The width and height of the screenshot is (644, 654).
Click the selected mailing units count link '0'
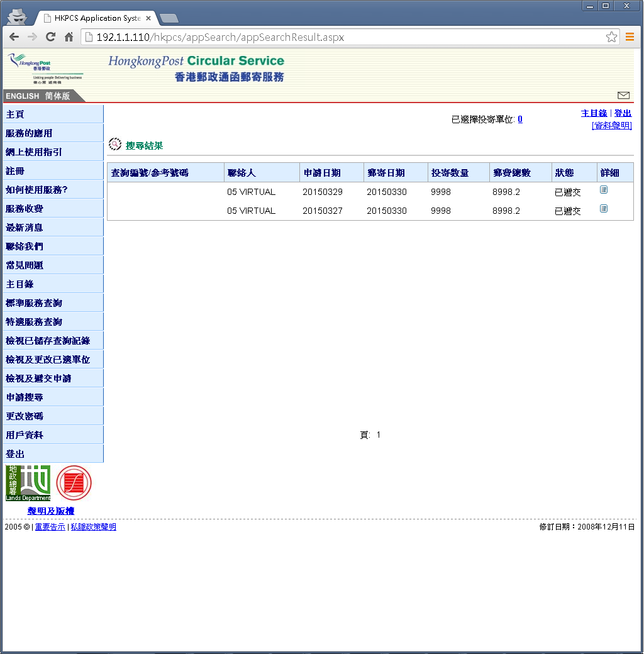(x=519, y=119)
